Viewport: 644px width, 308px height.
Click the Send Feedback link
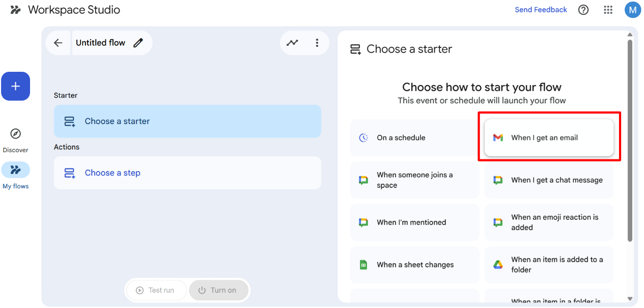[541, 10]
